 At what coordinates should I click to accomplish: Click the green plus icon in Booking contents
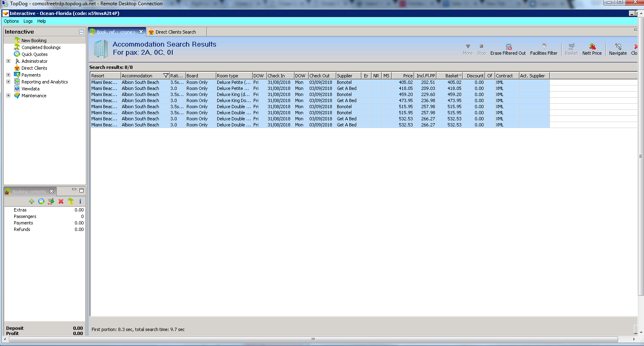tap(32, 201)
